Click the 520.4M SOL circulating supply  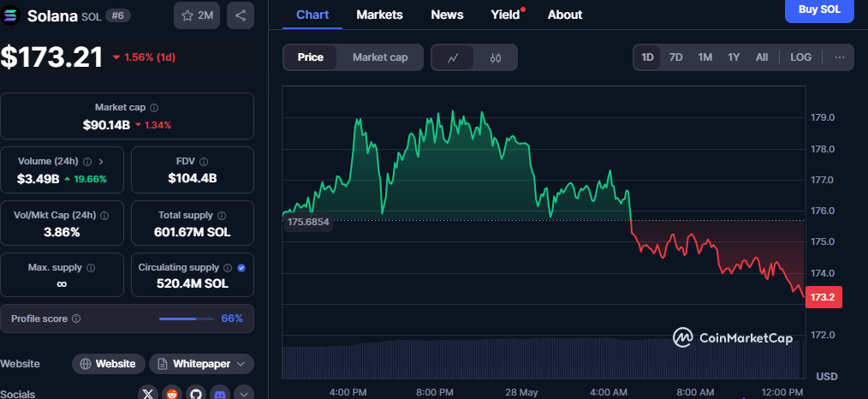click(x=192, y=284)
